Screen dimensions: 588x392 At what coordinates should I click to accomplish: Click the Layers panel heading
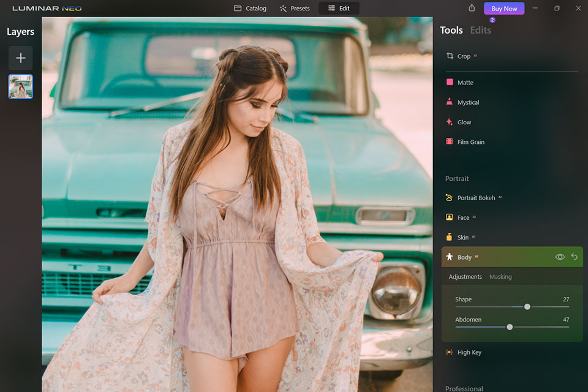coord(21,32)
